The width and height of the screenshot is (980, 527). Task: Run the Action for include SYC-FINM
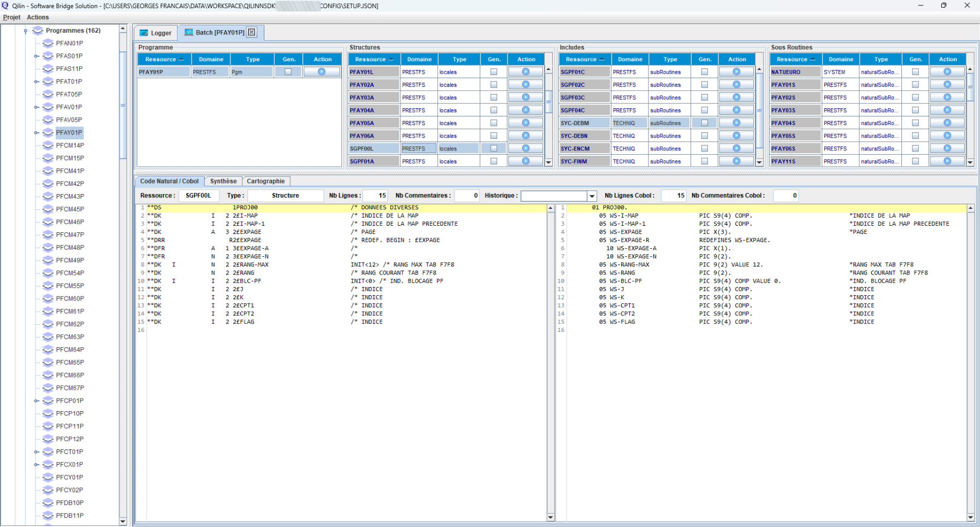[736, 161]
